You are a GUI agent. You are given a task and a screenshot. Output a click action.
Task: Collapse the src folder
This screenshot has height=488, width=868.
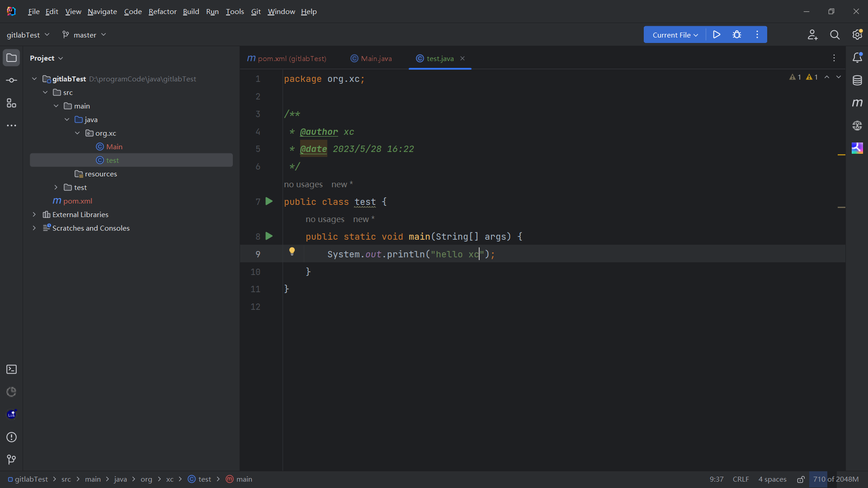coord(45,92)
